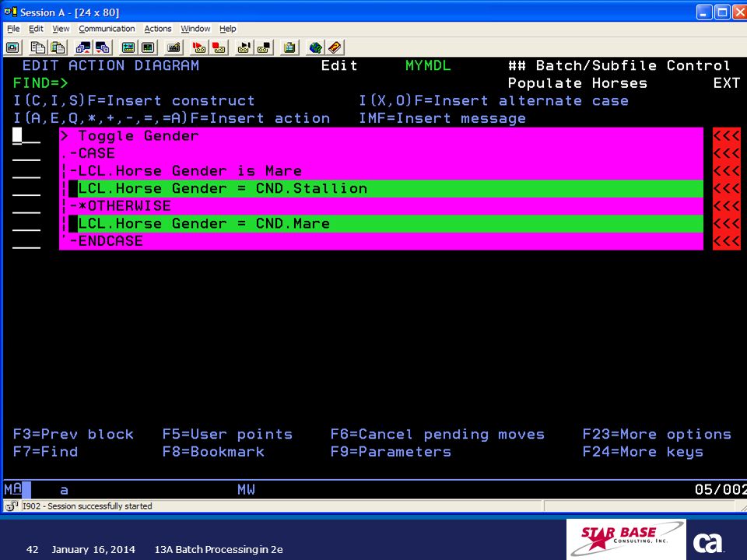747x560 pixels.
Task: Open the Color remap toolbar icon
Action: pos(148,47)
